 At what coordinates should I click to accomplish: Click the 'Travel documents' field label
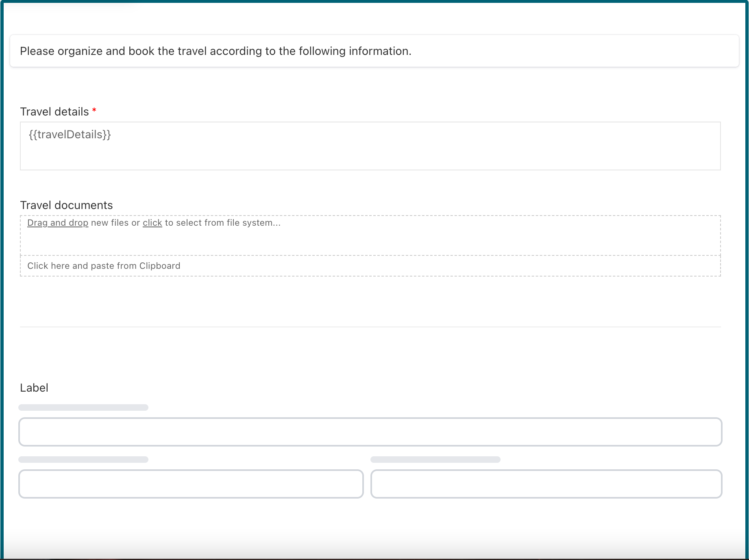coord(66,205)
